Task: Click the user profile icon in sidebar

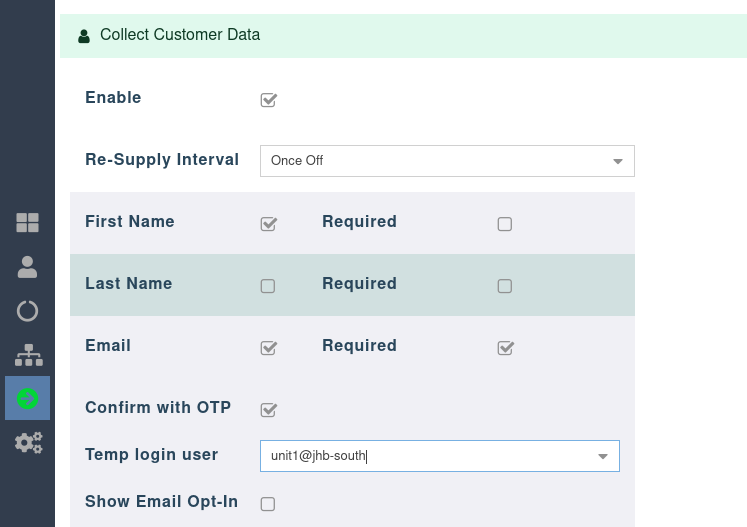Action: pyautogui.click(x=27, y=267)
